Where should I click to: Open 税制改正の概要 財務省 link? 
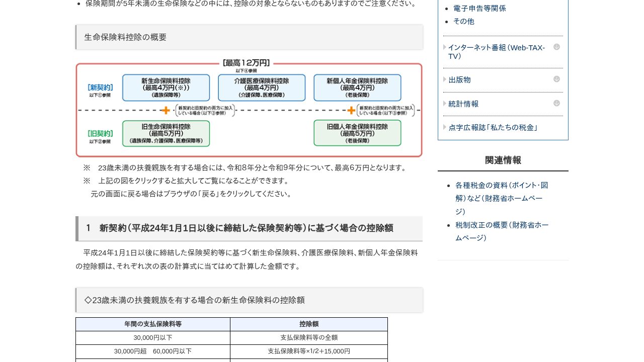[x=502, y=231]
